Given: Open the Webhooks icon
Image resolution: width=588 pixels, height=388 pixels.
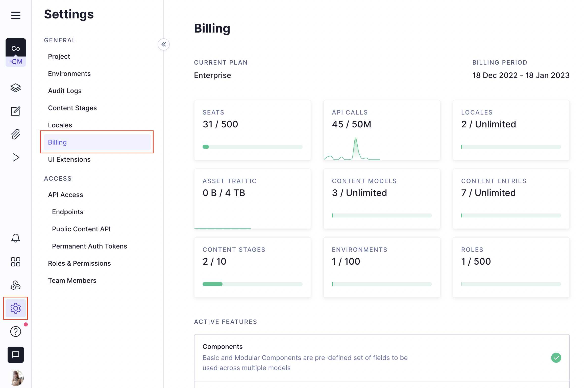Looking at the screenshot, I should click(x=16, y=285).
